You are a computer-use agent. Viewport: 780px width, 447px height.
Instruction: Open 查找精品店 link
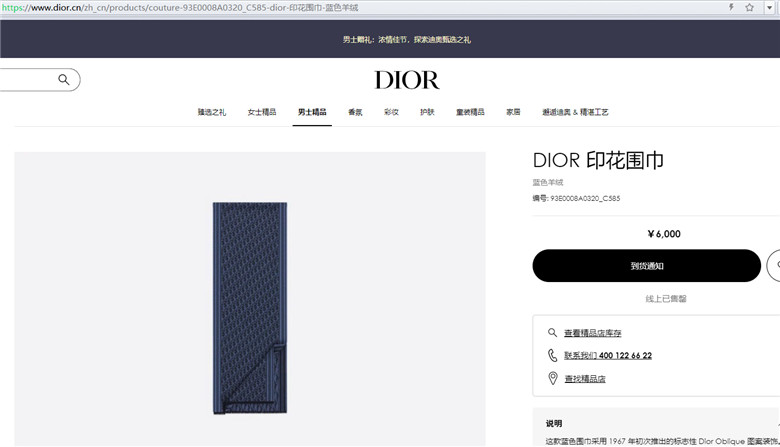point(585,379)
